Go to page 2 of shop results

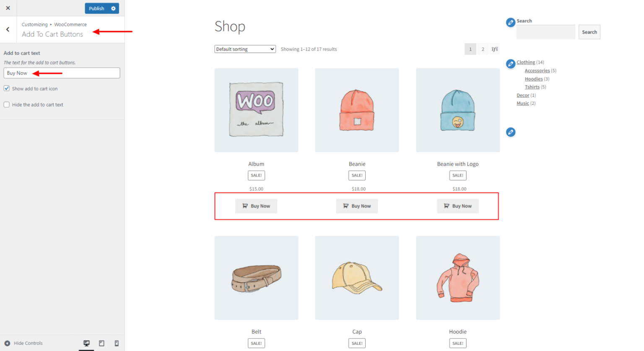click(x=483, y=49)
